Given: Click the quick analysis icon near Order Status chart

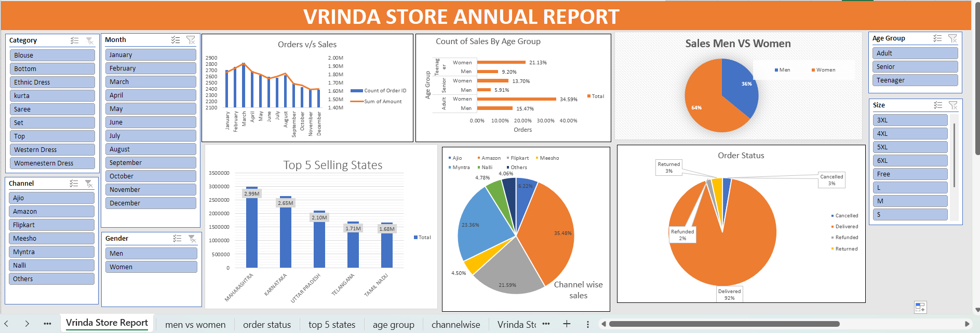Looking at the screenshot, I should 920,307.
